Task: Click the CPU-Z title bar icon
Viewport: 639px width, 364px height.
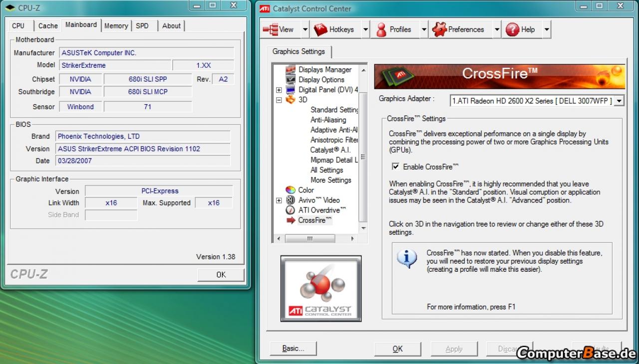Action: click(10, 8)
